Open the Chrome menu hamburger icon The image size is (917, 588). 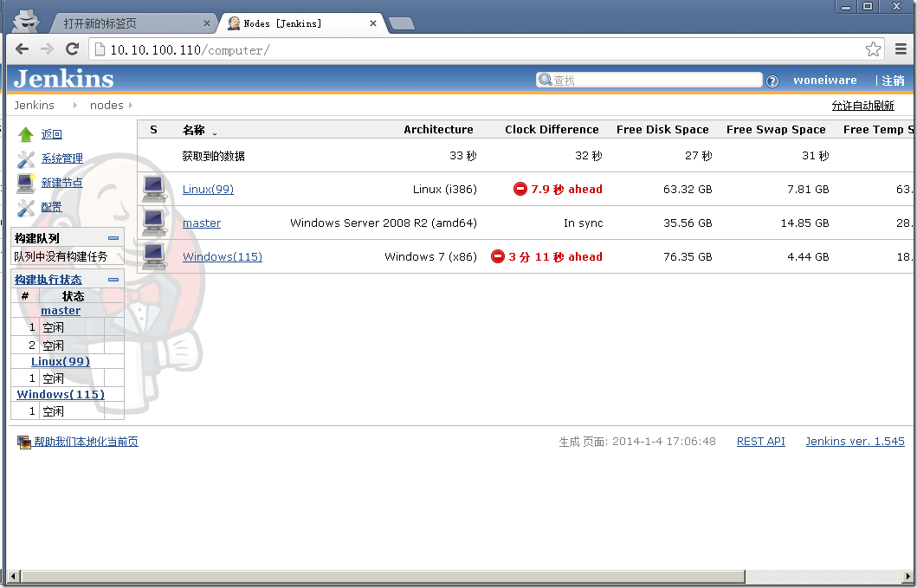point(901,49)
